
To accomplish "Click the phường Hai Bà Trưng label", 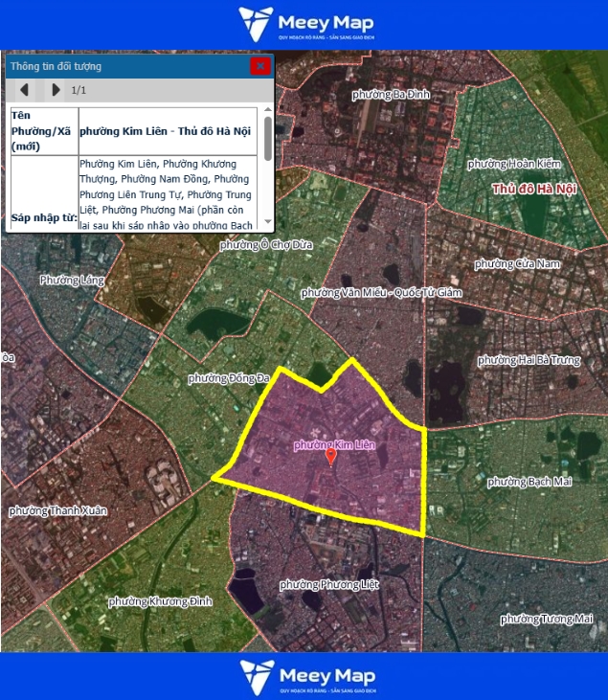I will (x=529, y=360).
